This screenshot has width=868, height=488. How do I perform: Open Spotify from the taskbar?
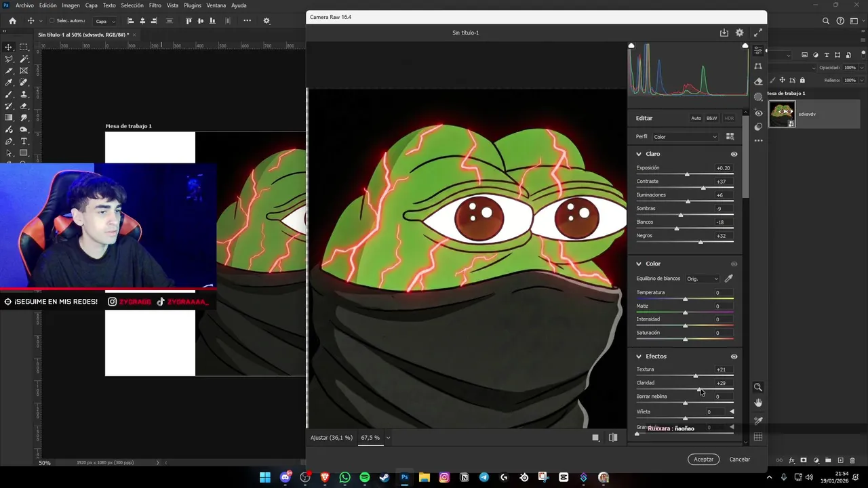coord(365,477)
